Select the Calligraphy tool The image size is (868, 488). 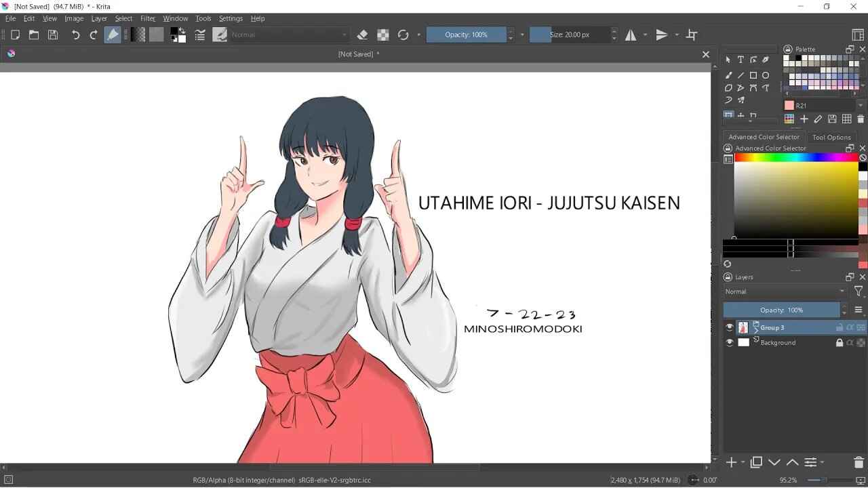[766, 60]
